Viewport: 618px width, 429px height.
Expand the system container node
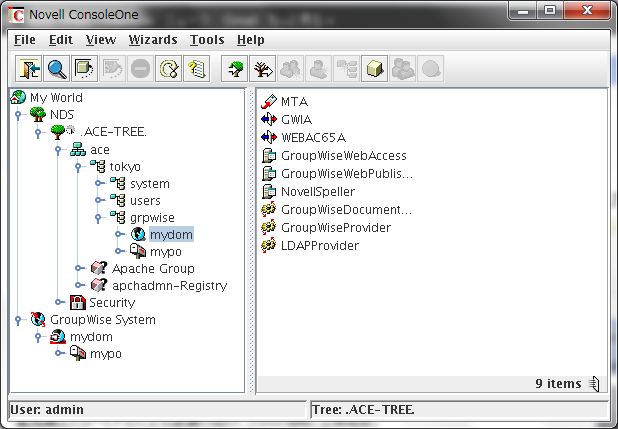coord(100,183)
